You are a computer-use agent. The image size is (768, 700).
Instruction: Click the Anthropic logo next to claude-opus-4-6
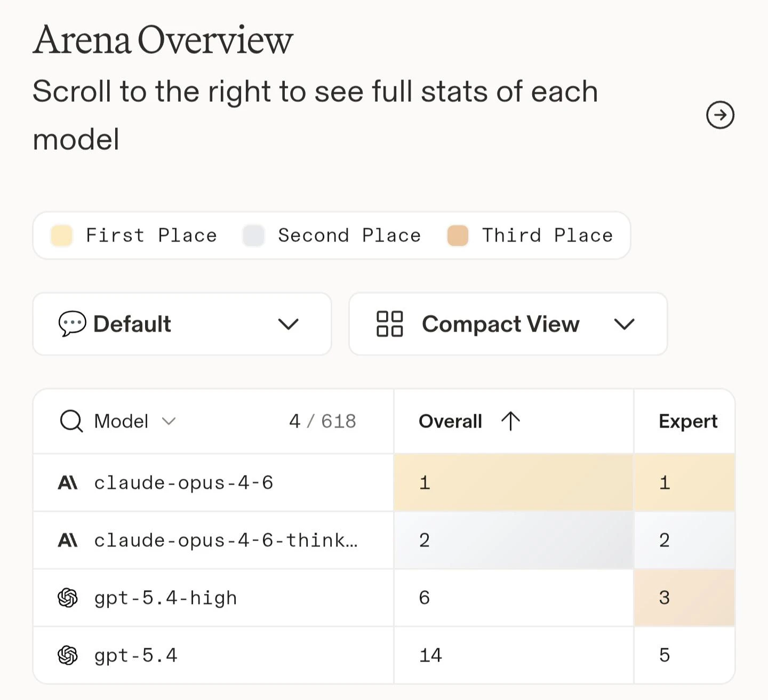point(68,483)
